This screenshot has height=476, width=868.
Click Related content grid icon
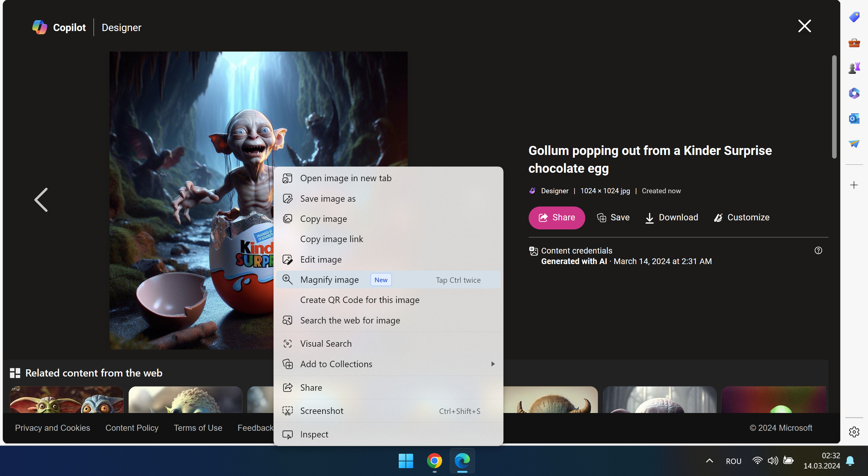click(x=15, y=373)
